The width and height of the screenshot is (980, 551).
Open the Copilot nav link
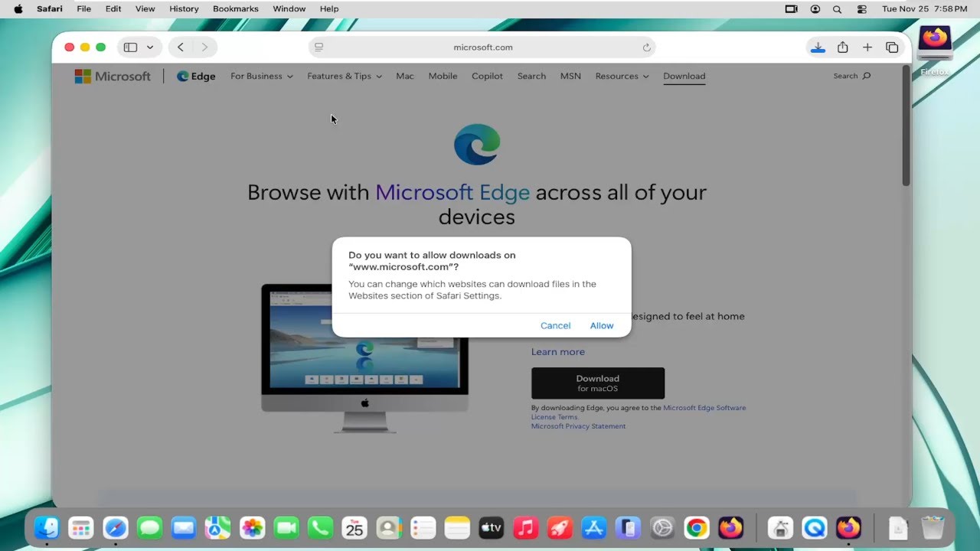click(487, 76)
